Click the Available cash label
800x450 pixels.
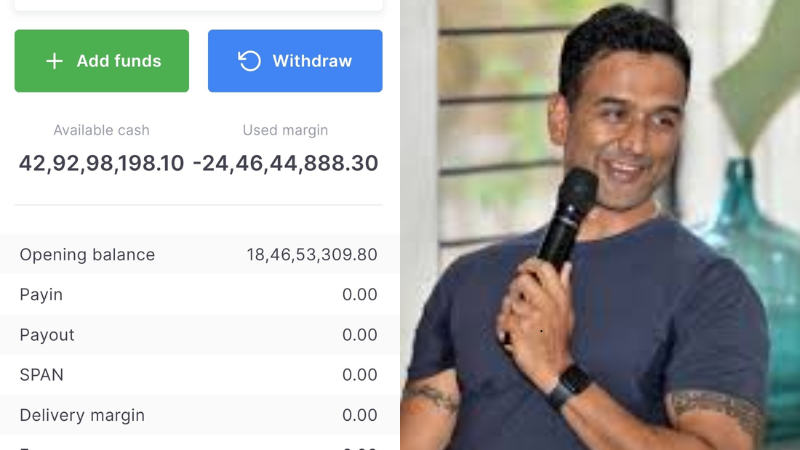click(x=102, y=130)
